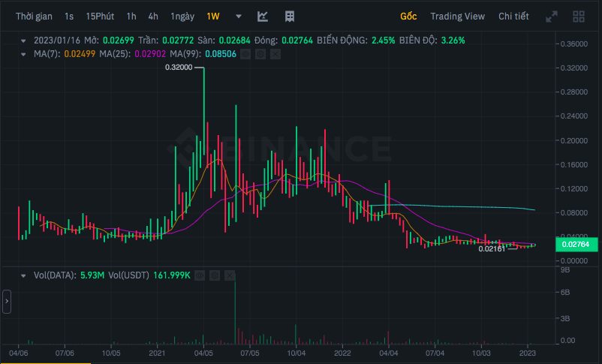602x364 pixels.
Task: Click the 0.20000 price axis label
Action: pyautogui.click(x=574, y=141)
